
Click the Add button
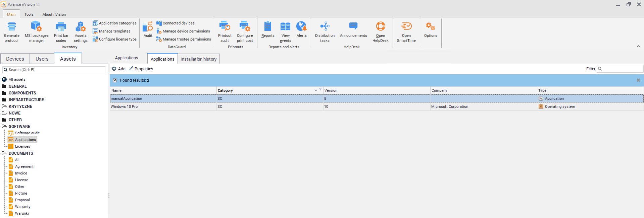tap(119, 69)
